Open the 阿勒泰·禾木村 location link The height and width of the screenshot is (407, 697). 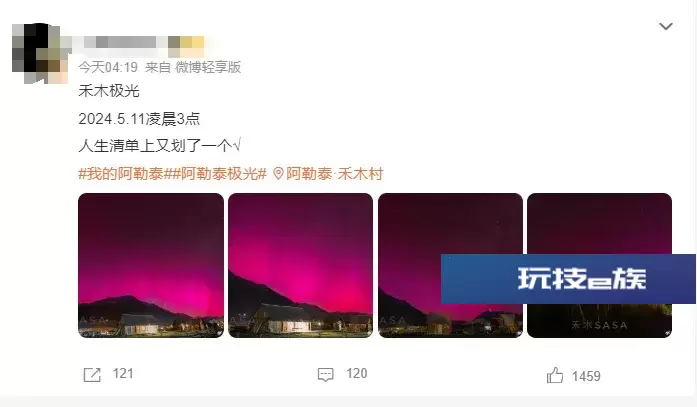(334, 174)
